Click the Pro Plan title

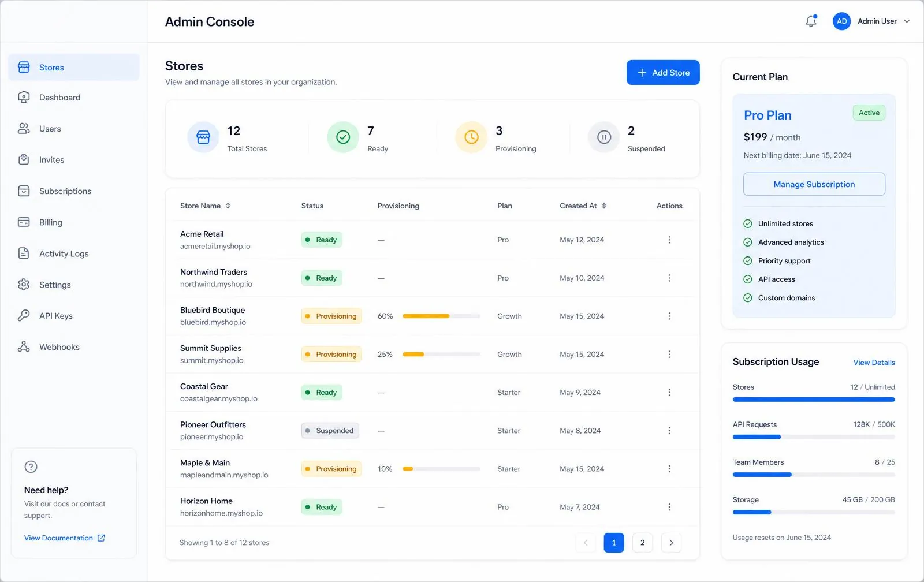pos(767,115)
